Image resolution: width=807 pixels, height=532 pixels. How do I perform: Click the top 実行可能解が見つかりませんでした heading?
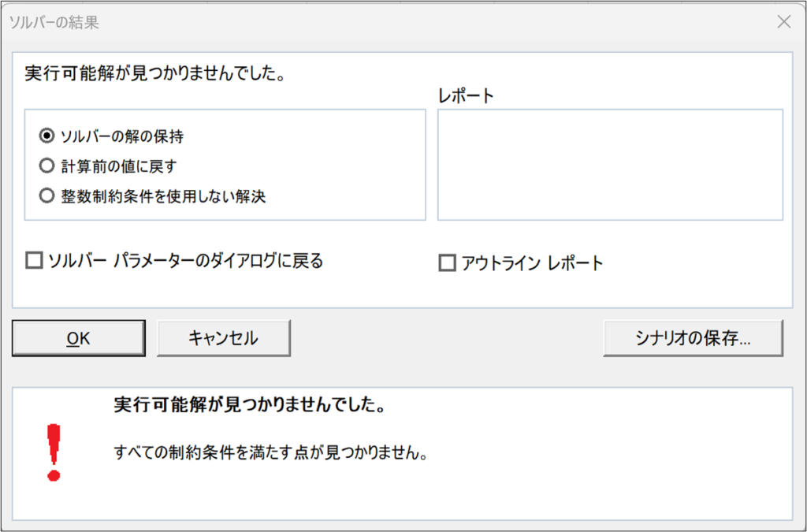pos(154,73)
